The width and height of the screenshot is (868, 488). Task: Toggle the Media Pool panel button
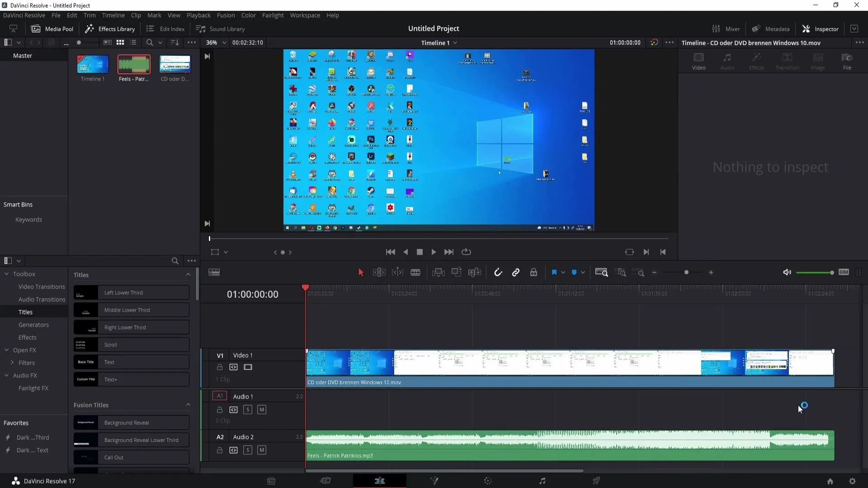(x=52, y=29)
